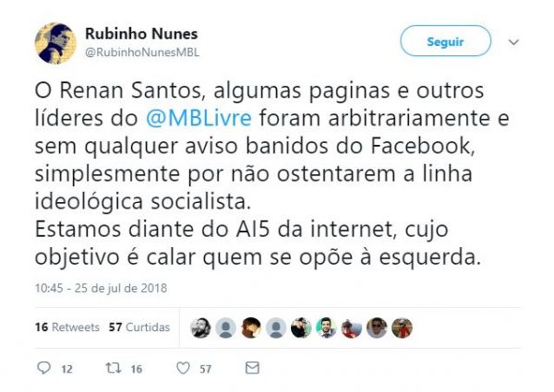Follow the account with Seguir button
The width and height of the screenshot is (554, 392).
(x=446, y=41)
